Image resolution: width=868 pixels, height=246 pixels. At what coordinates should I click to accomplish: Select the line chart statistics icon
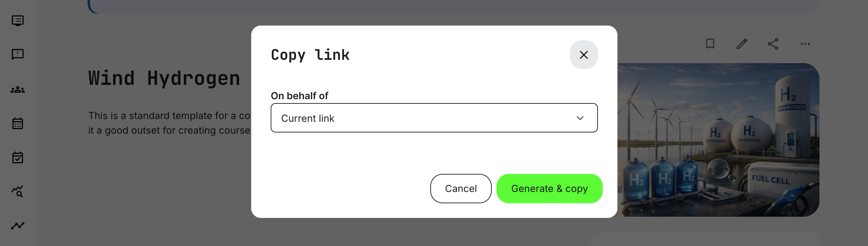pos(18,226)
